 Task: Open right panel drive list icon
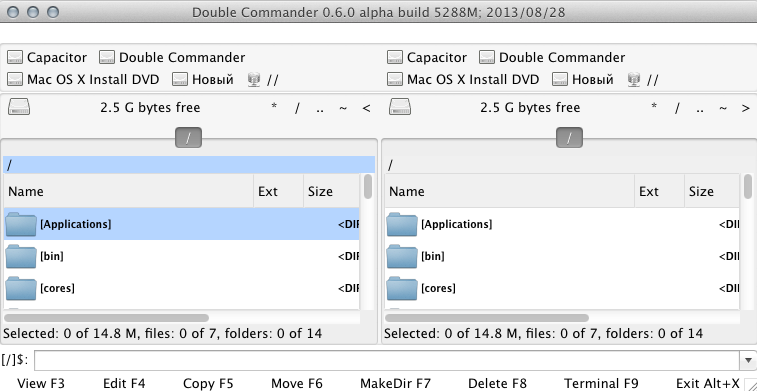400,107
